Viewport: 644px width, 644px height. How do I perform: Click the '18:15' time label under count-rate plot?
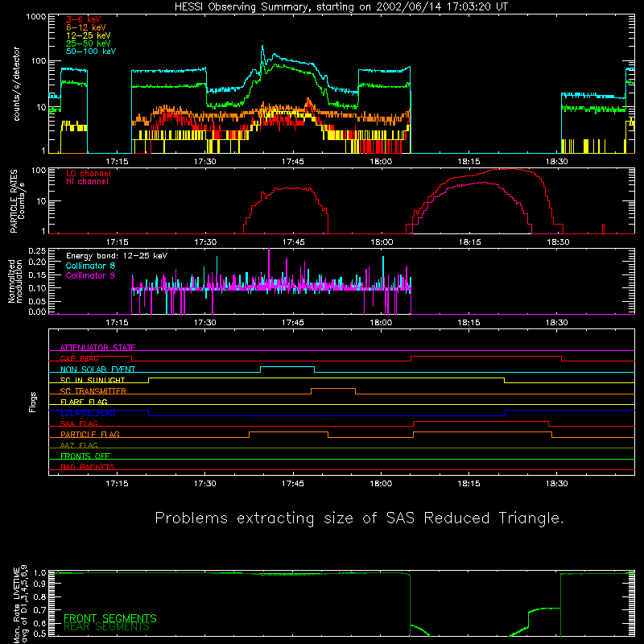469,162
